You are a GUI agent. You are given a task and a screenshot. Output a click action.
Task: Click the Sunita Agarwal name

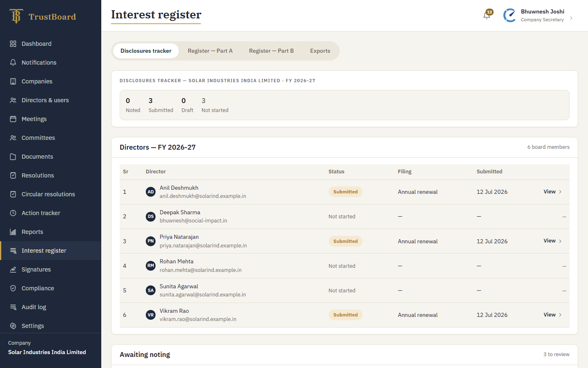(179, 286)
